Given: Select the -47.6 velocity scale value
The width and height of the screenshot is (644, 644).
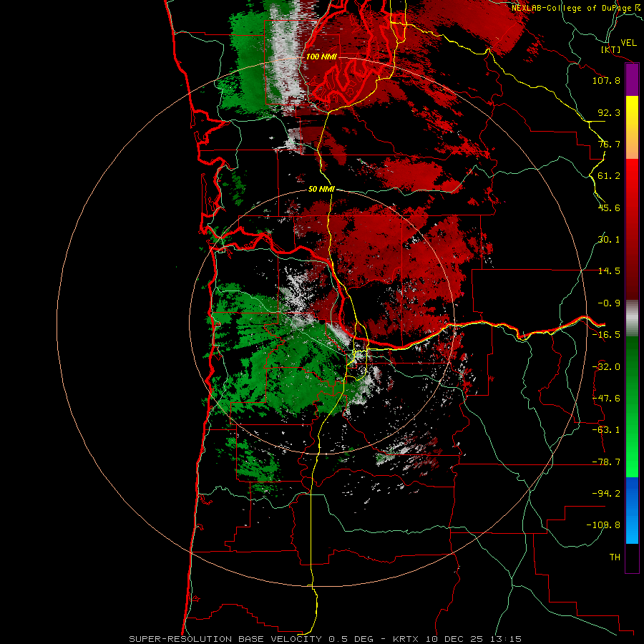Looking at the screenshot, I should 606,399.
